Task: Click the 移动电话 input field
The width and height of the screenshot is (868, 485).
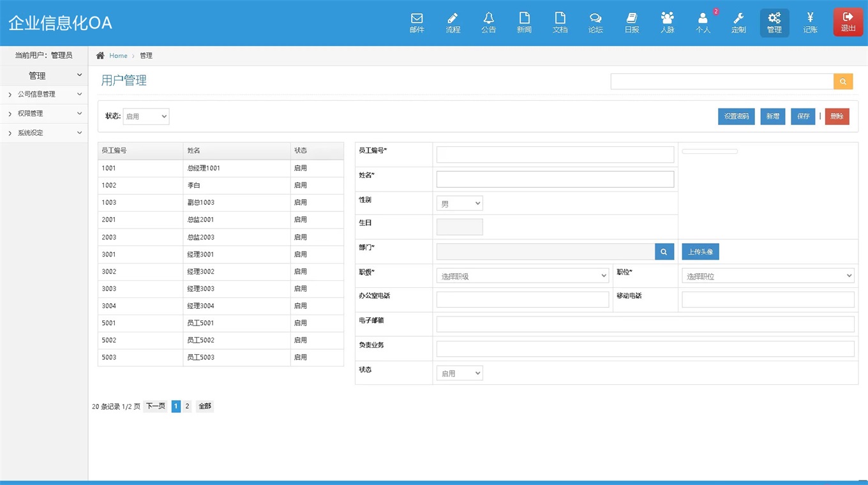Action: click(x=768, y=300)
